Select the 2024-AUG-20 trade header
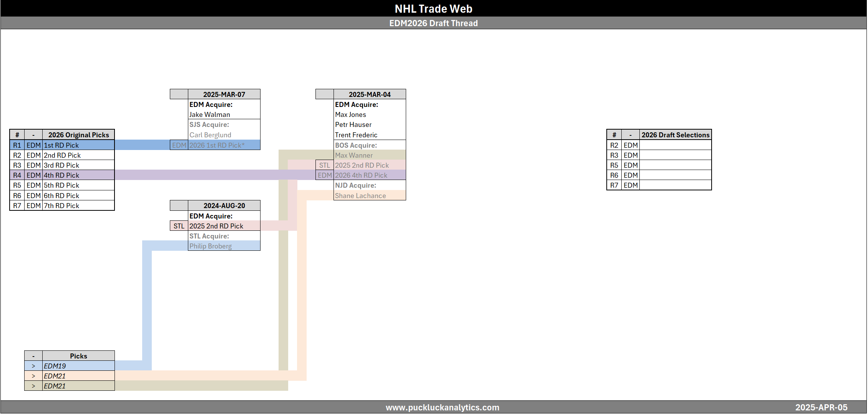868x415 pixels. pyautogui.click(x=224, y=205)
